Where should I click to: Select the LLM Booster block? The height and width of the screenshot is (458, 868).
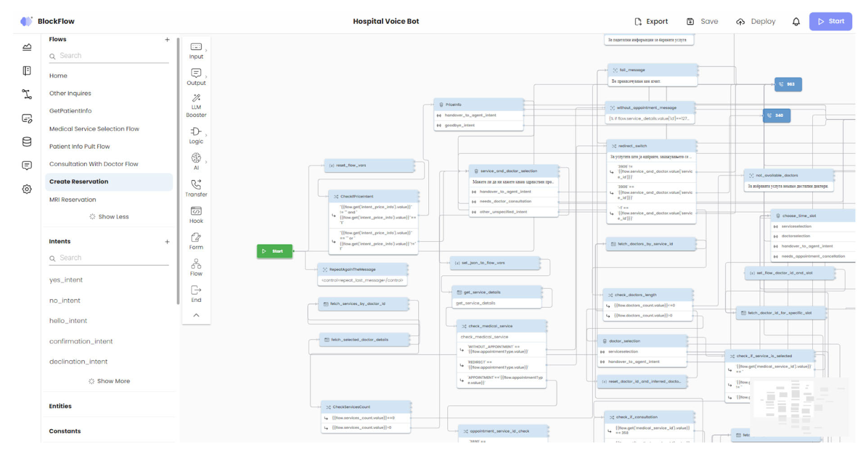click(x=196, y=105)
